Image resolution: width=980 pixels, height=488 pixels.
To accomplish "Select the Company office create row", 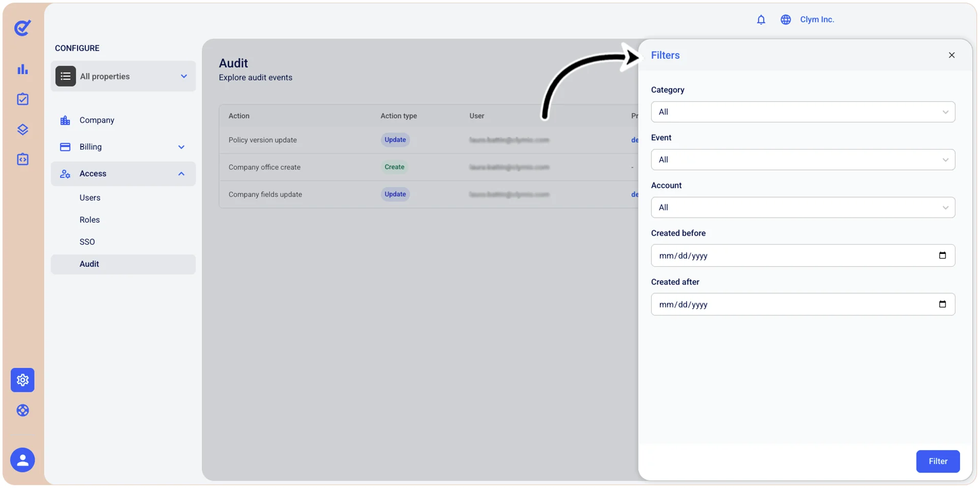I will [429, 167].
